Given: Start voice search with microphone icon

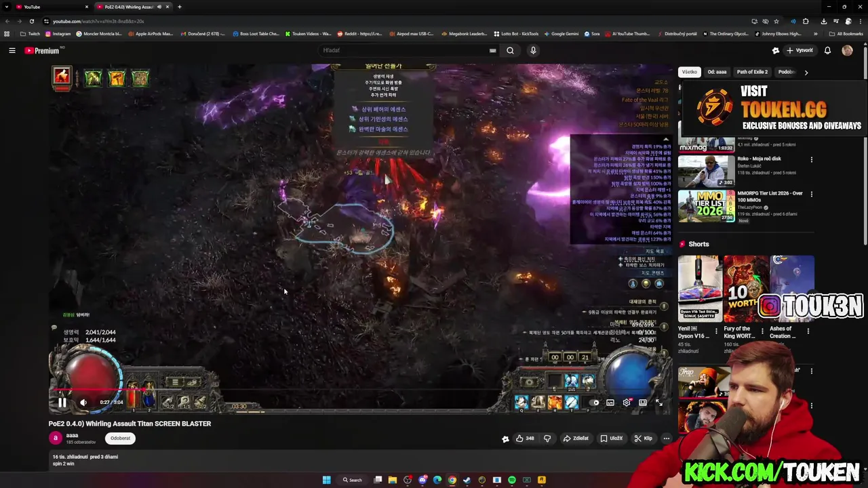Looking at the screenshot, I should tap(533, 50).
